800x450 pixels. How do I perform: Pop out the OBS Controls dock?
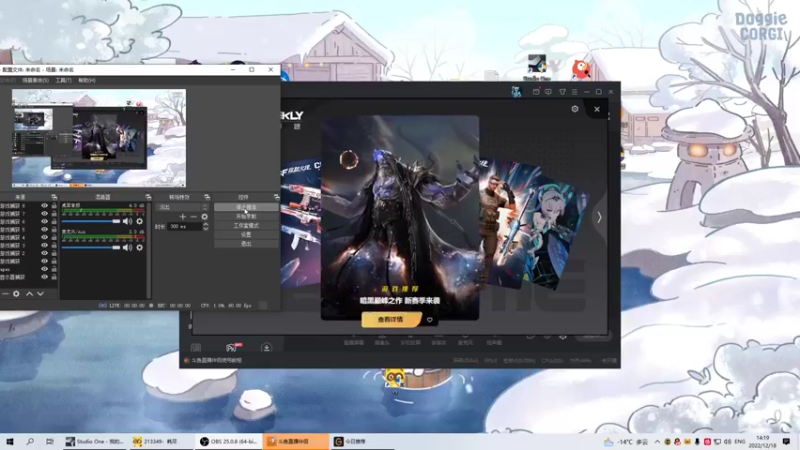(x=276, y=197)
